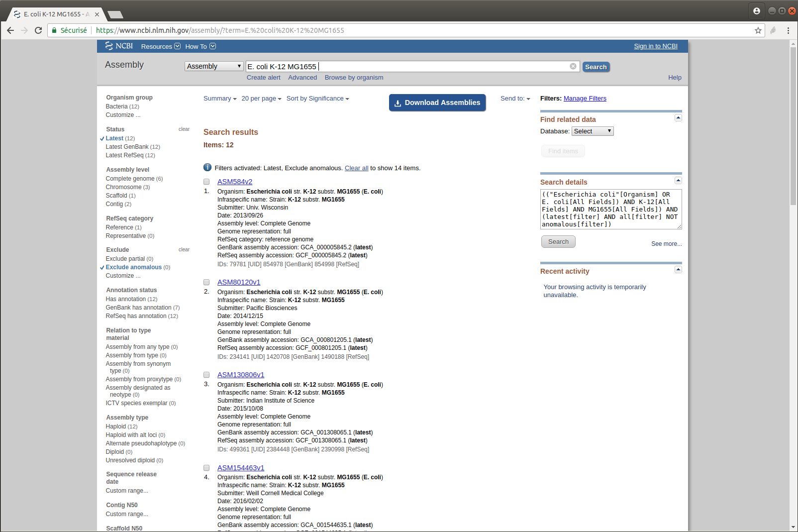Enable the Latest GenBank filter
This screenshot has height=532, width=798.
127,147
